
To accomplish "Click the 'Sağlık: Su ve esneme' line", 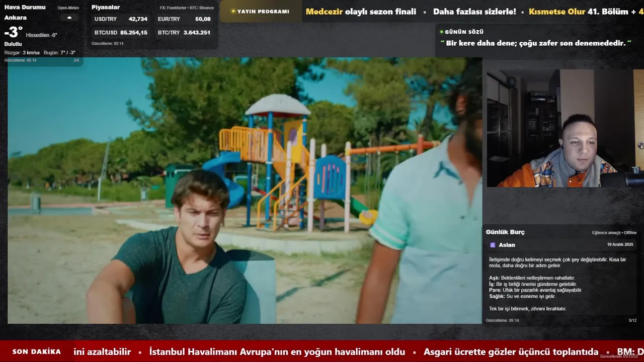I will pyautogui.click(x=522, y=296).
